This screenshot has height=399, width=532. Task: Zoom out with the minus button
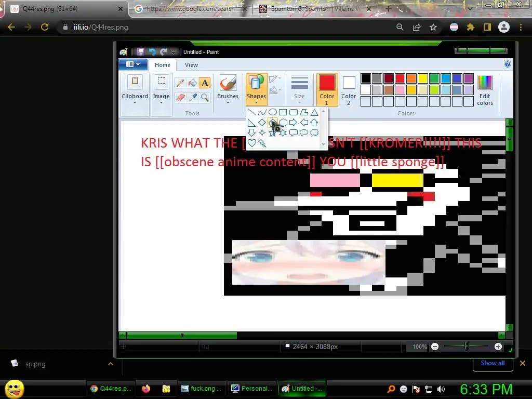pos(435,347)
